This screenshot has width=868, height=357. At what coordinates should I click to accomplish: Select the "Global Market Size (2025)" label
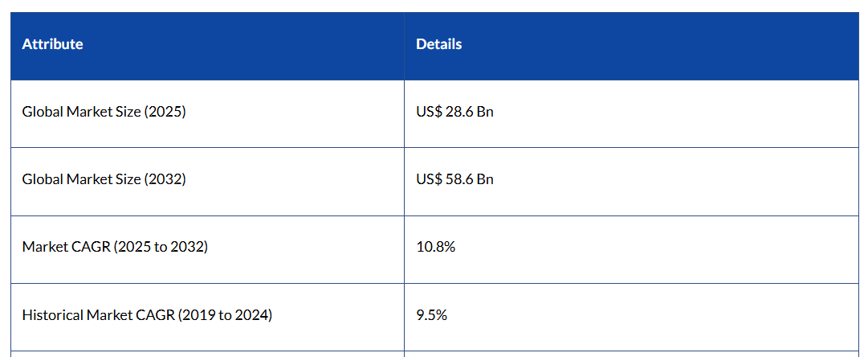pyautogui.click(x=104, y=112)
